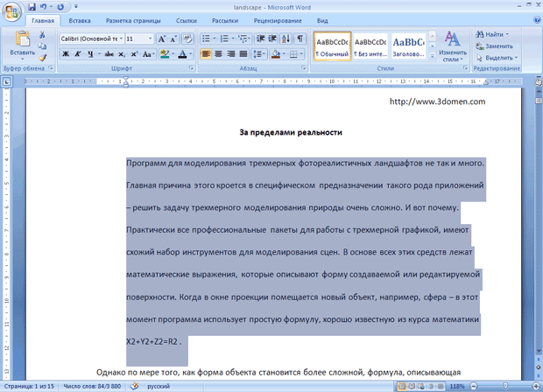
Task: Undo the last action
Action: (43, 7)
